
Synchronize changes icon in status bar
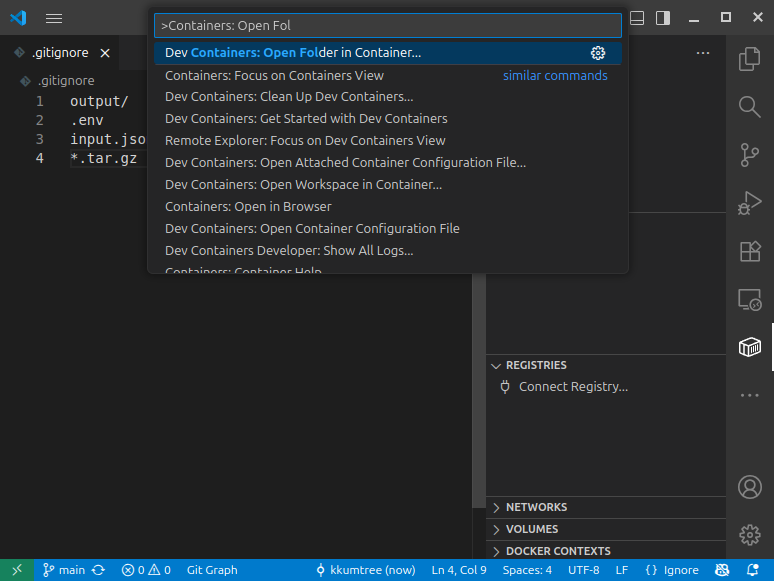[98, 570]
